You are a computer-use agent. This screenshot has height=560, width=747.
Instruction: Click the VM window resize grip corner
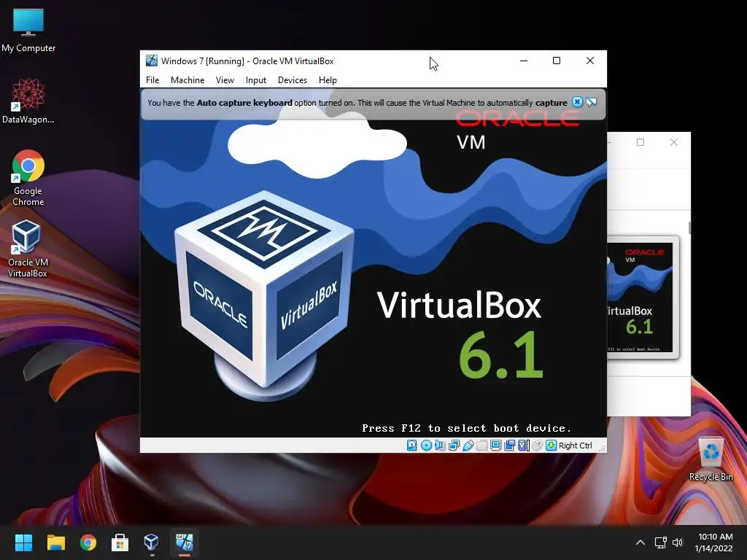[603, 448]
